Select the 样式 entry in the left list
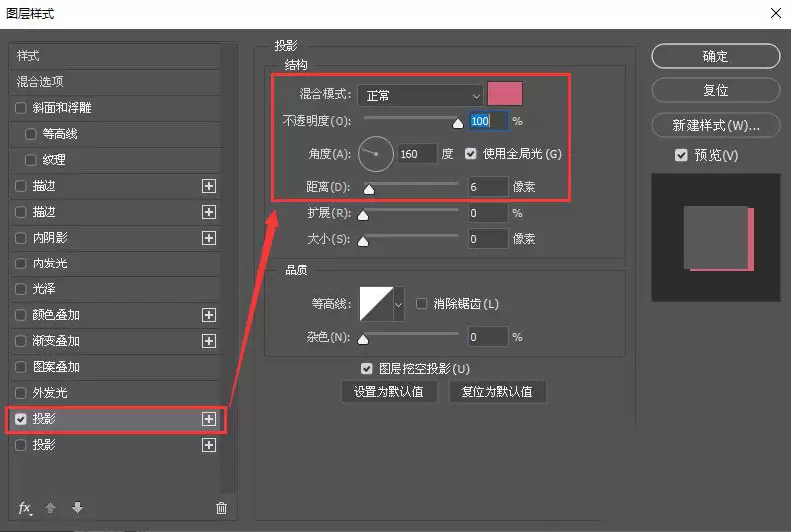791x532 pixels. [x=115, y=56]
